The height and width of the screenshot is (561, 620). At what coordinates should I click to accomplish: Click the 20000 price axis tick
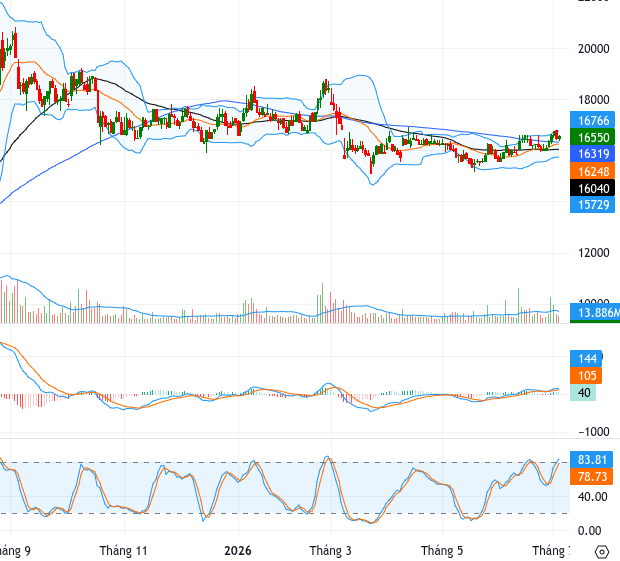594,49
